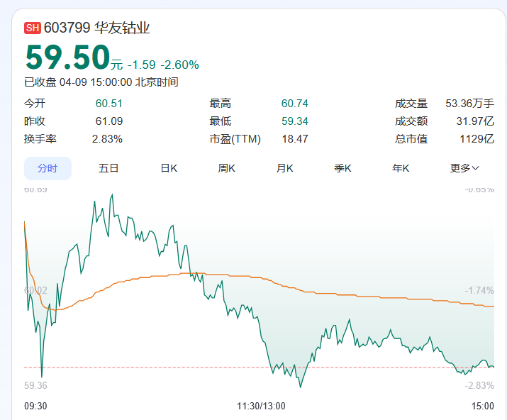Click the red SH exchange badge
Viewport: 507px width, 420px height.
coord(33,28)
